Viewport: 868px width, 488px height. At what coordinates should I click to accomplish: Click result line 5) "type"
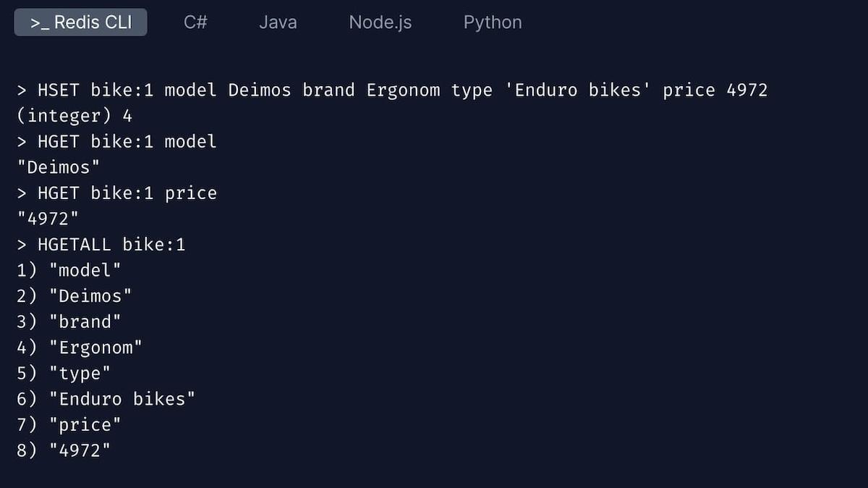[64, 373]
